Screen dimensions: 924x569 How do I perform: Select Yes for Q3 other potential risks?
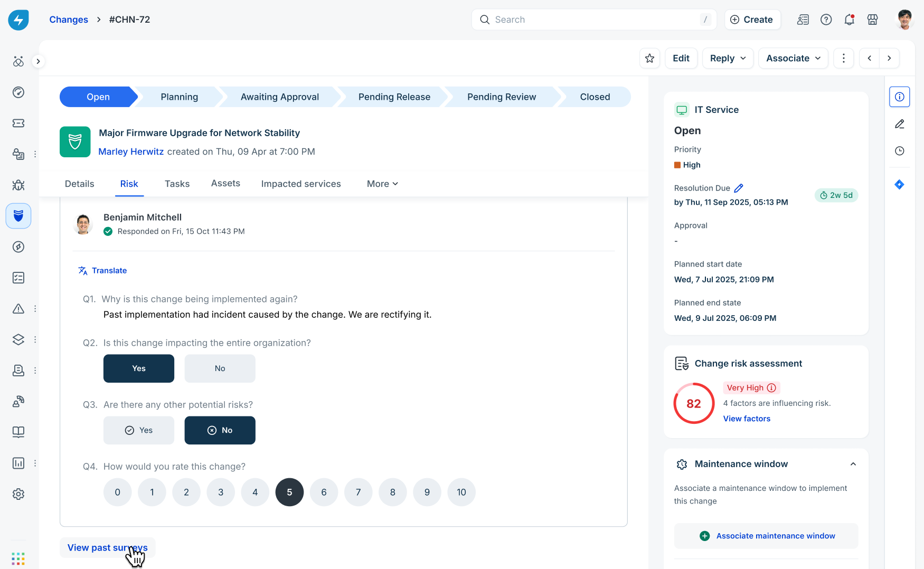click(139, 430)
